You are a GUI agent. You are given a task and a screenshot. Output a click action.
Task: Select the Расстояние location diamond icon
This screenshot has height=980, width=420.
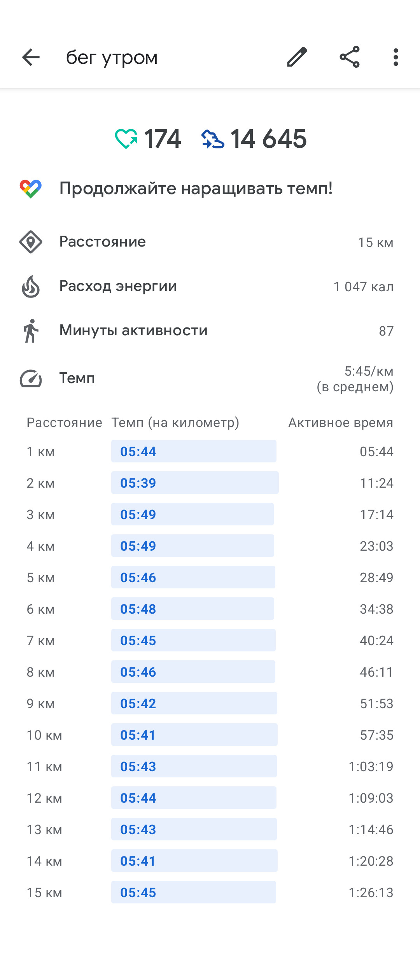tap(31, 242)
